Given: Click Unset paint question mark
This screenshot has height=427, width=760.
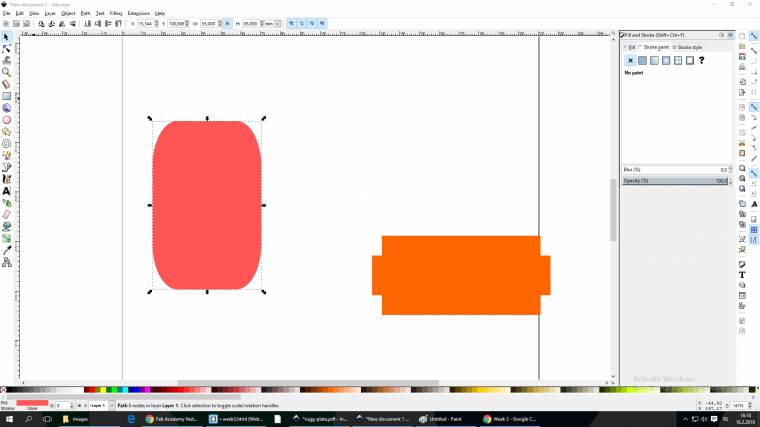Looking at the screenshot, I should [x=701, y=61].
